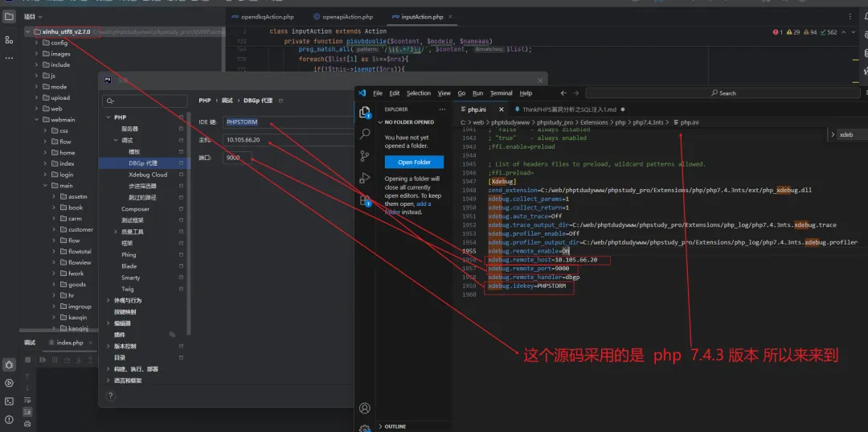
Task: Collapse the main folder in project tree
Action: tap(45, 186)
